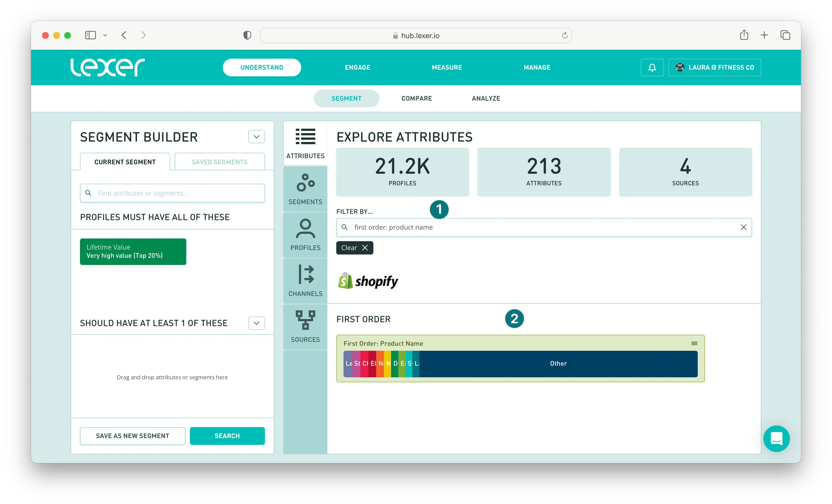Expand the Should Have At Least 1 dropdown
The width and height of the screenshot is (832, 504).
[256, 323]
